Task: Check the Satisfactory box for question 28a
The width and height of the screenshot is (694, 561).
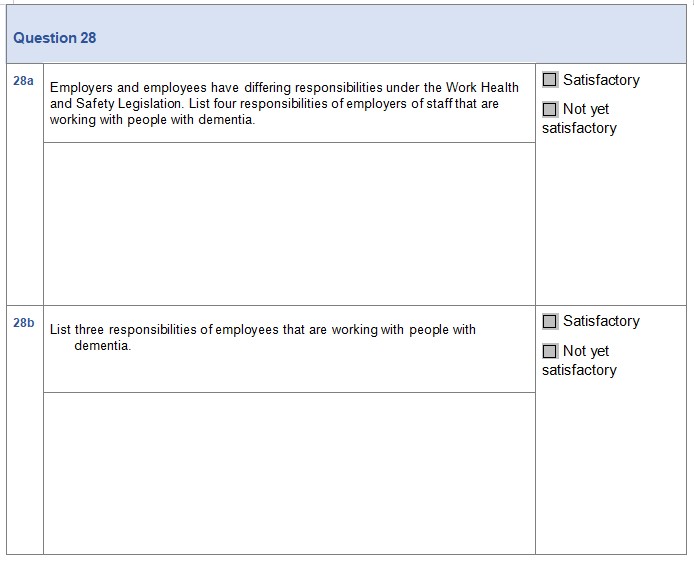Action: click(x=550, y=80)
